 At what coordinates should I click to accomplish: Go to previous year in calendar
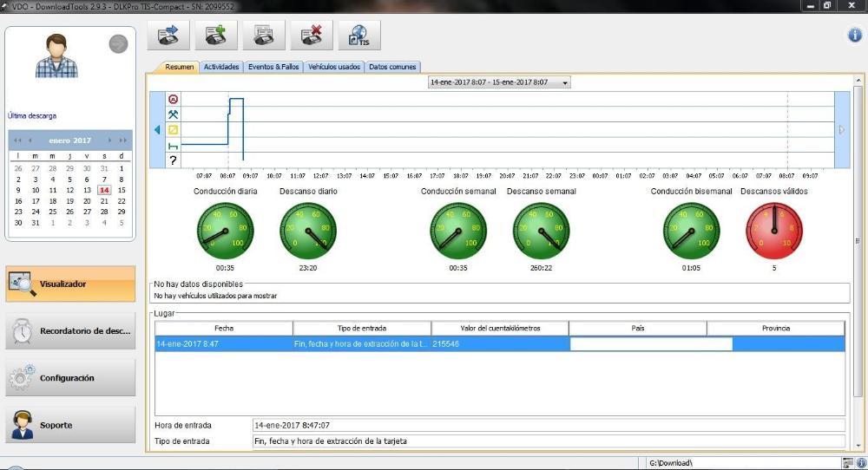click(x=17, y=140)
